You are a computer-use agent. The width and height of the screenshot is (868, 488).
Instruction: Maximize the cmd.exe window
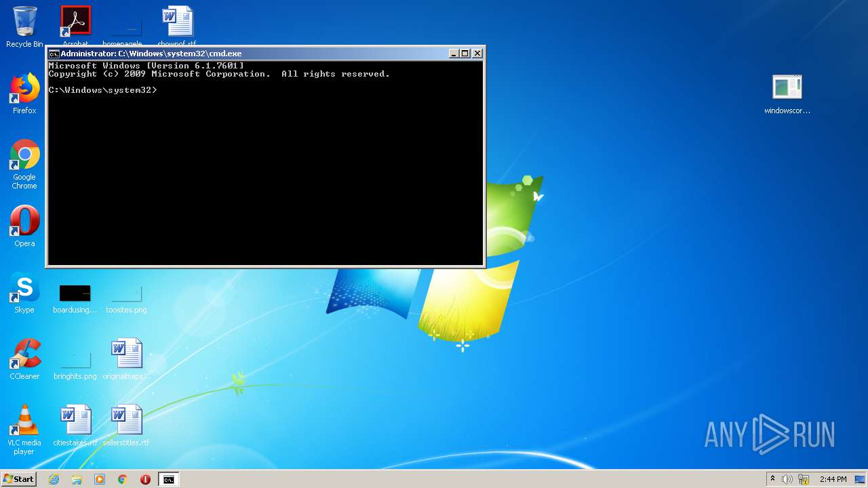(465, 54)
